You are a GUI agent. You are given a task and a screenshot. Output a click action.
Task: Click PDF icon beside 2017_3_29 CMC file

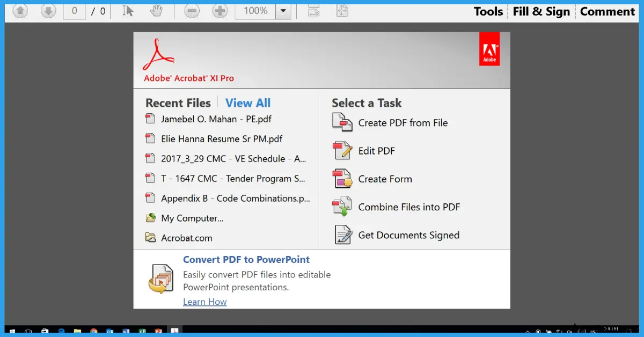click(150, 158)
